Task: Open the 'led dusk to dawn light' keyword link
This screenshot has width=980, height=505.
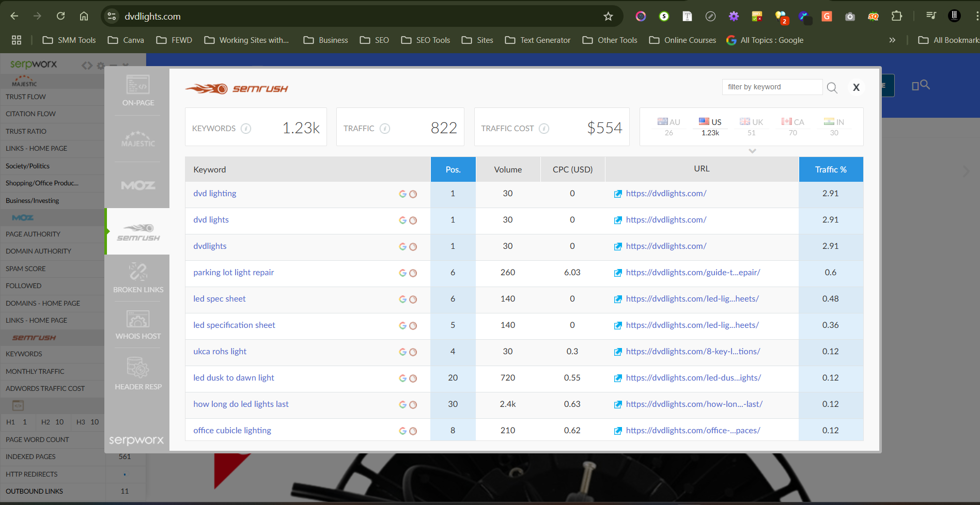Action: [234, 378]
